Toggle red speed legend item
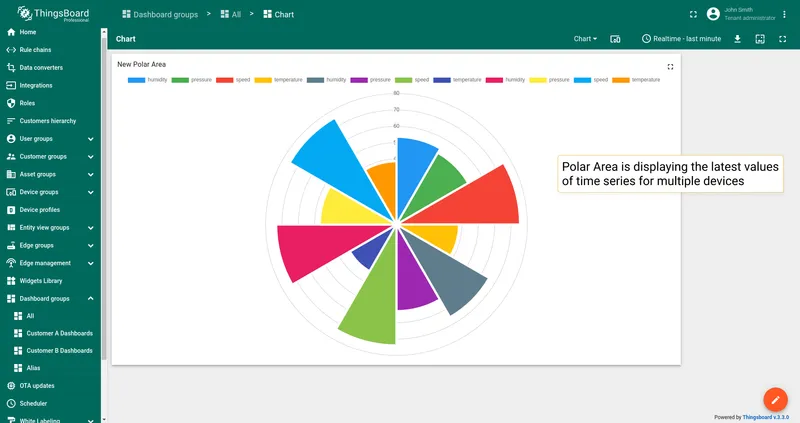The height and width of the screenshot is (423, 800). (233, 80)
